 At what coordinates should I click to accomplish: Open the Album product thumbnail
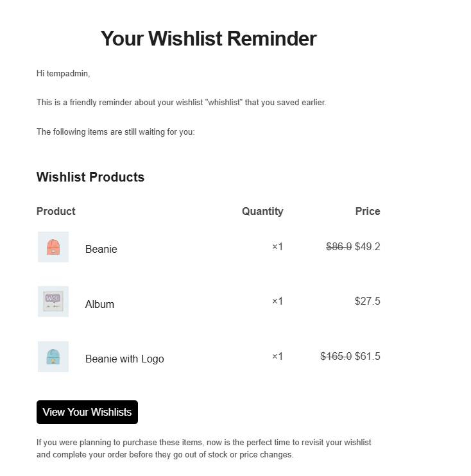[53, 302]
